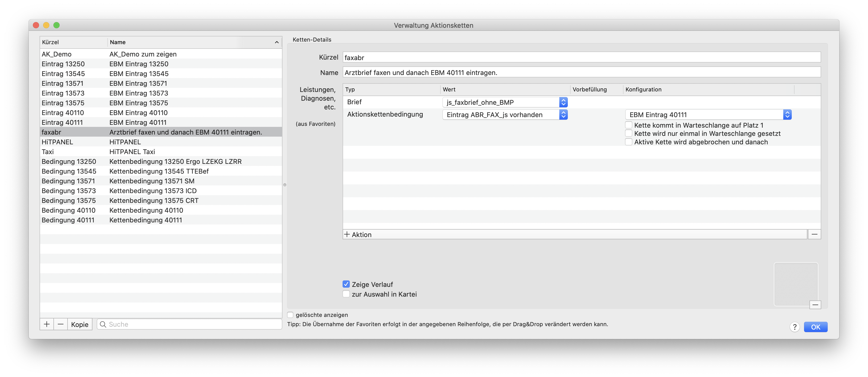Open EBM Eintrag 40111 configuration dropdown
The image size is (868, 377).
pos(708,115)
